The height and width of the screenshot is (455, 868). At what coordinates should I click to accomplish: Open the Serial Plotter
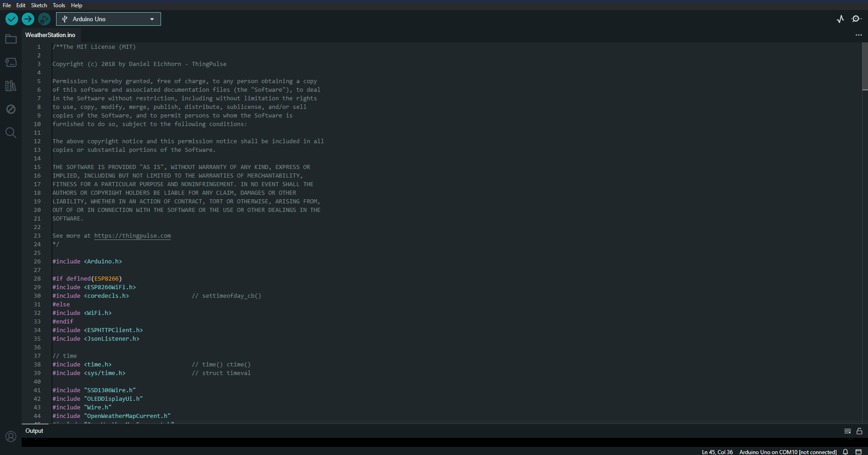(840, 19)
